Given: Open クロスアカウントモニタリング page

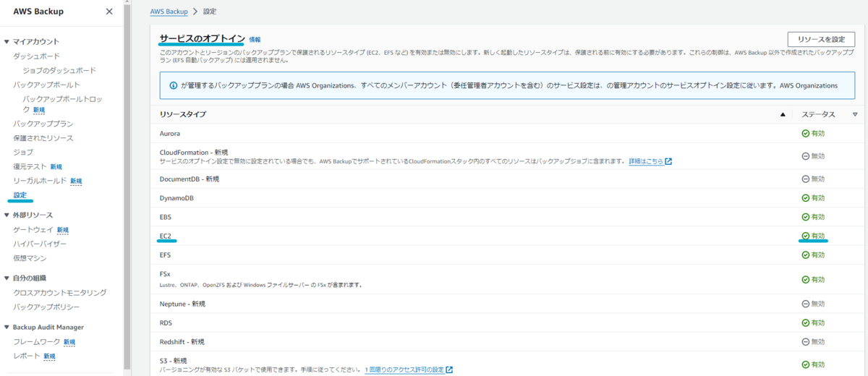Looking at the screenshot, I should coord(60,292).
